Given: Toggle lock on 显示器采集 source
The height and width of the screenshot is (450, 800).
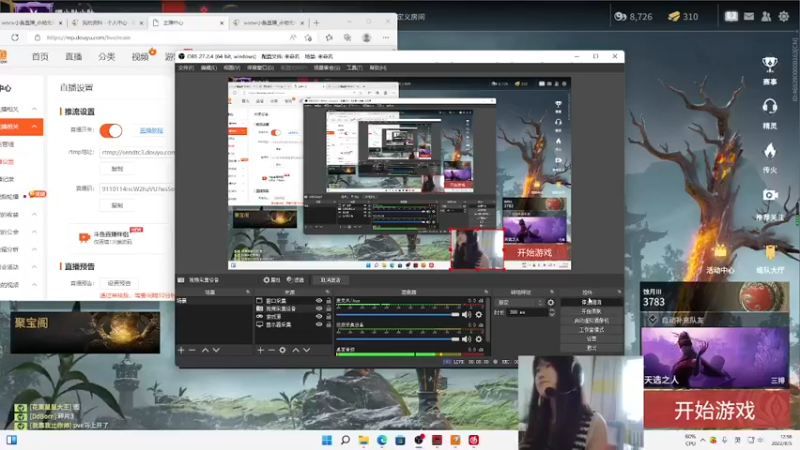Looking at the screenshot, I should (328, 324).
